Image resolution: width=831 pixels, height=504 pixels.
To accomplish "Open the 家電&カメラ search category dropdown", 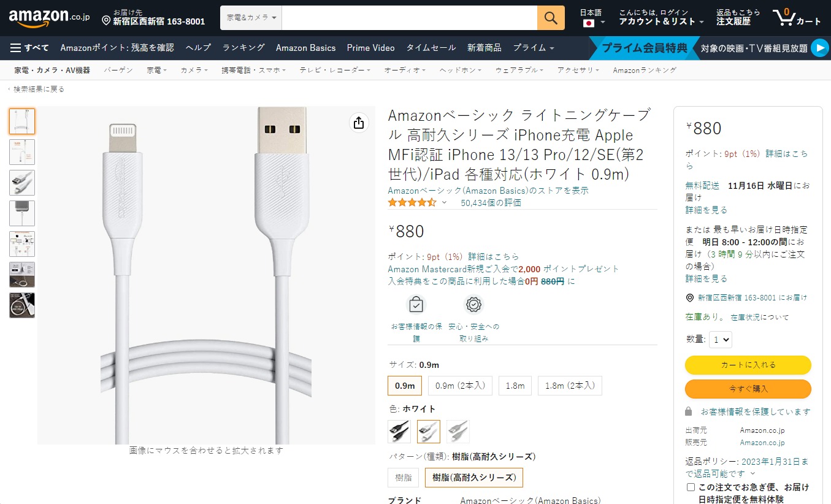I will (x=251, y=18).
